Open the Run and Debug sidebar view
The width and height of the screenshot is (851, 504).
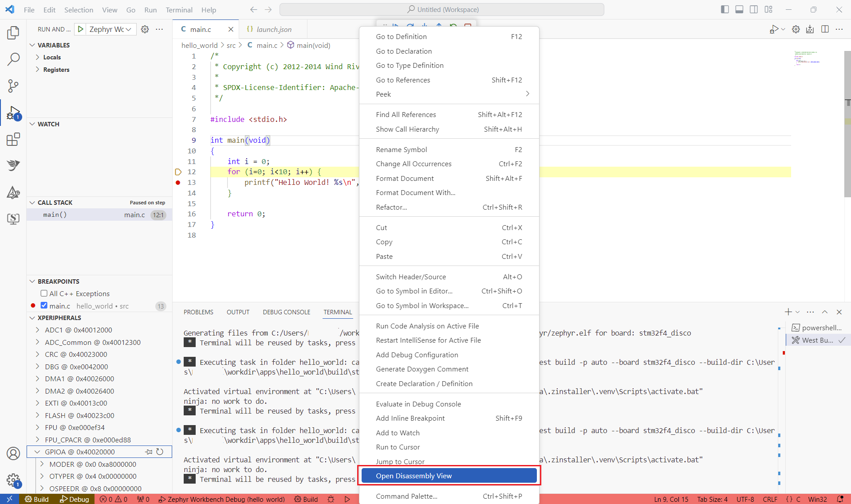13,112
